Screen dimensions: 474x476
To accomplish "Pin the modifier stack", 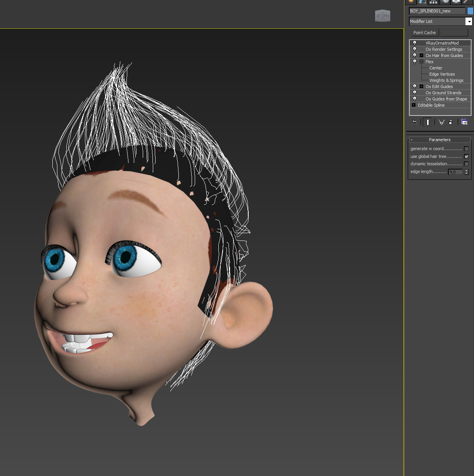I will [414, 122].
